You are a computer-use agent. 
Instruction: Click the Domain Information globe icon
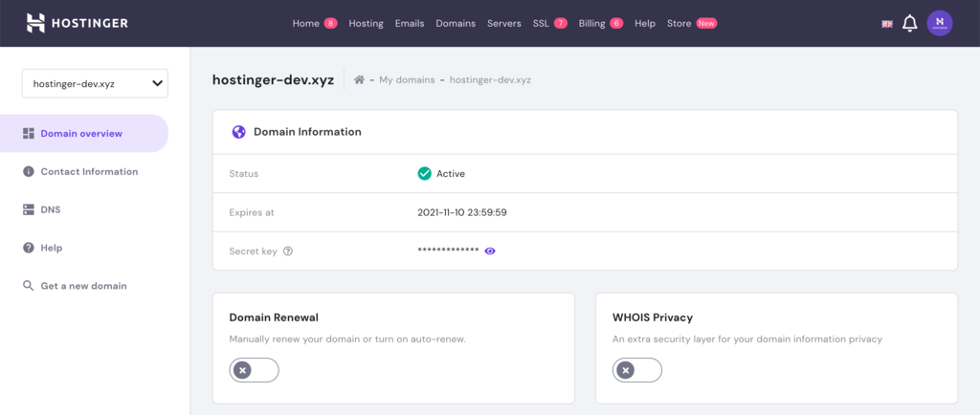(x=238, y=132)
